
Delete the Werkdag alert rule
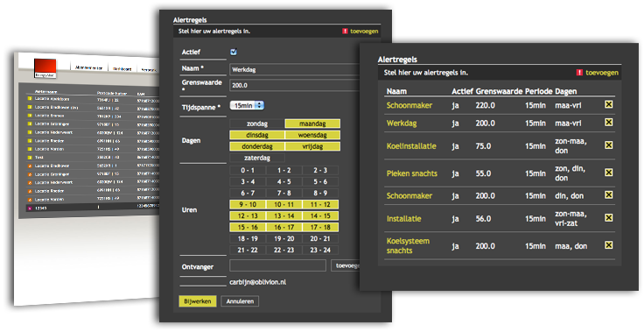coord(609,123)
